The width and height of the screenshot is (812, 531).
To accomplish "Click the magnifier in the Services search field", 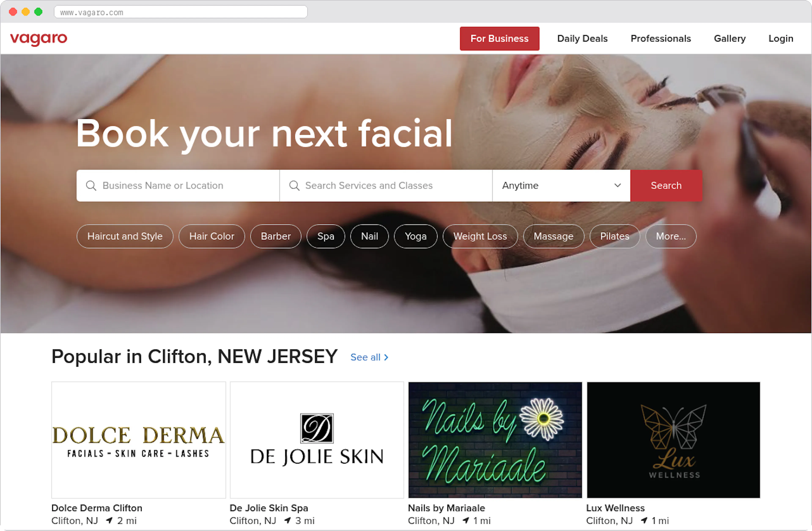I will click(x=294, y=185).
